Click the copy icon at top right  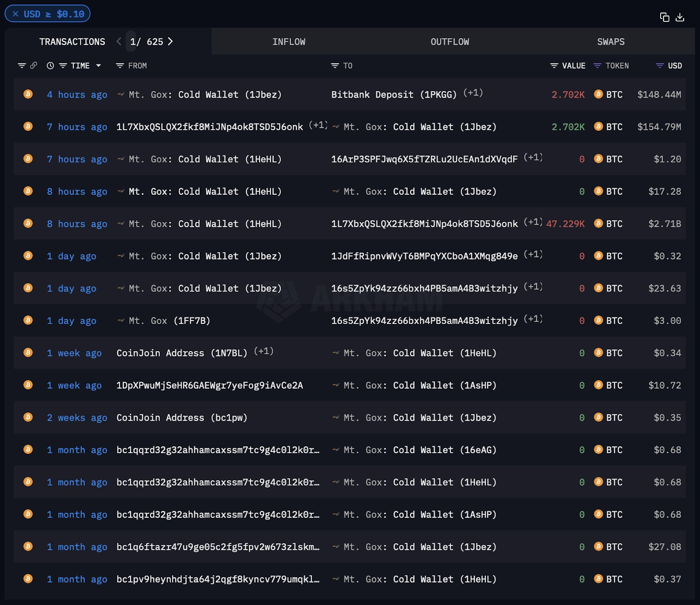pyautogui.click(x=665, y=17)
